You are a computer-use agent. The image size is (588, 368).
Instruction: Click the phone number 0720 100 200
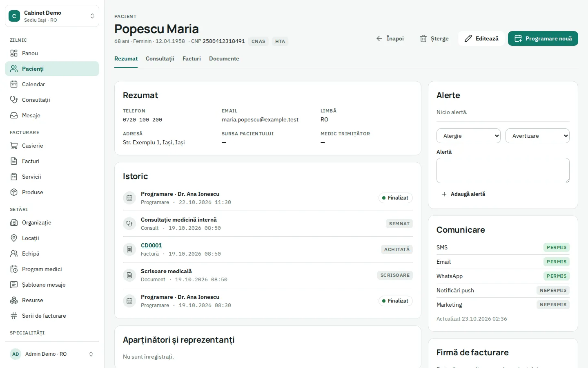click(x=143, y=120)
